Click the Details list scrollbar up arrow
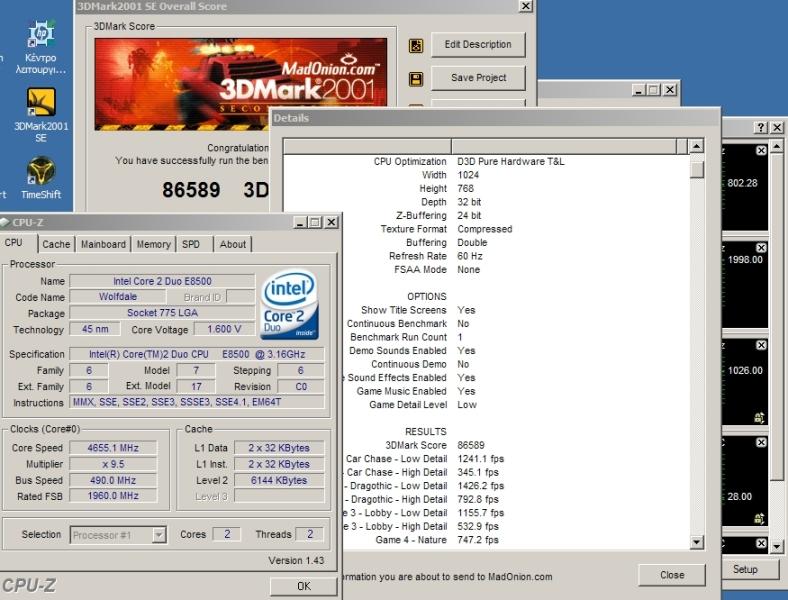 [697, 147]
